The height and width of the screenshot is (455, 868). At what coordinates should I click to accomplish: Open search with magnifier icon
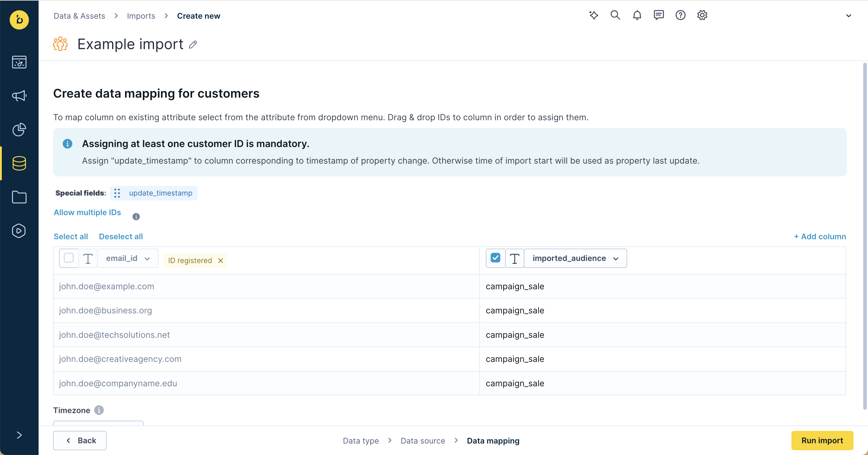(615, 15)
